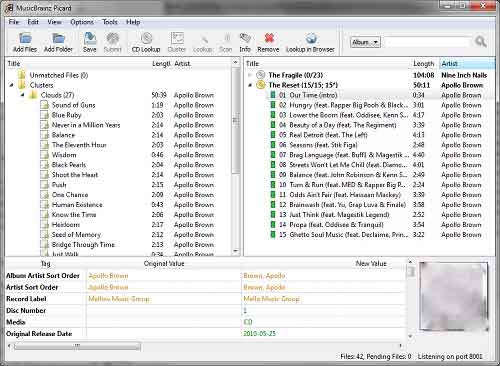
Task: Open the Help menu
Action: point(133,22)
